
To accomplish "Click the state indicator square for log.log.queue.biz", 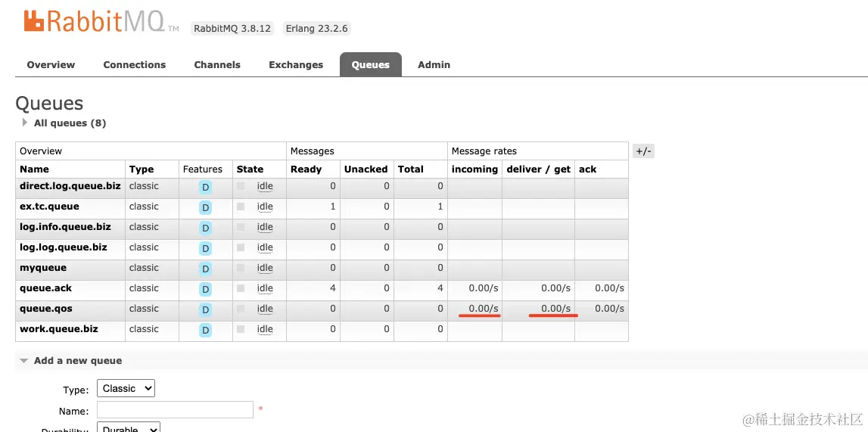I will click(x=241, y=248).
